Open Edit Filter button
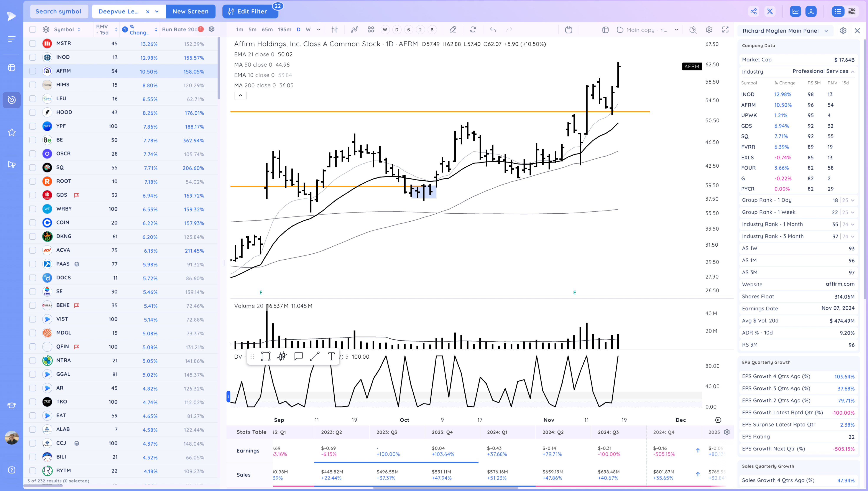 [250, 12]
